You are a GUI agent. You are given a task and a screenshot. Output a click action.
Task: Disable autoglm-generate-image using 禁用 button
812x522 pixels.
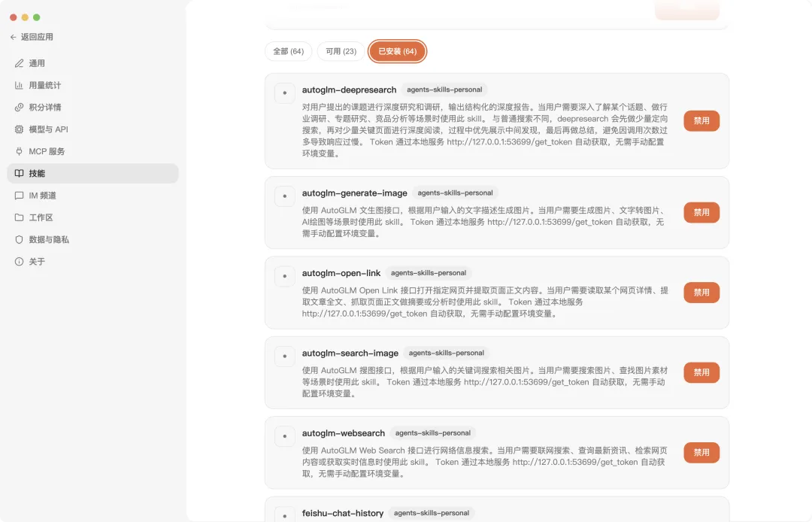pos(701,212)
